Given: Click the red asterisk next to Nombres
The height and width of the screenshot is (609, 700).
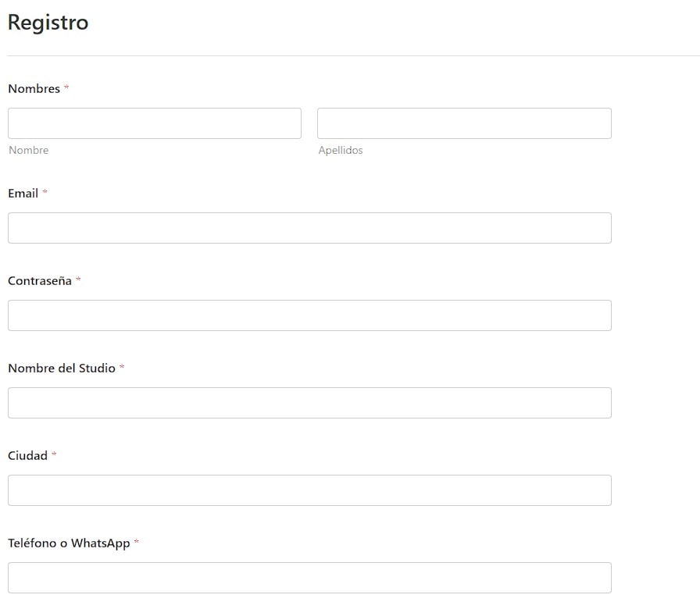Looking at the screenshot, I should 66,87.
